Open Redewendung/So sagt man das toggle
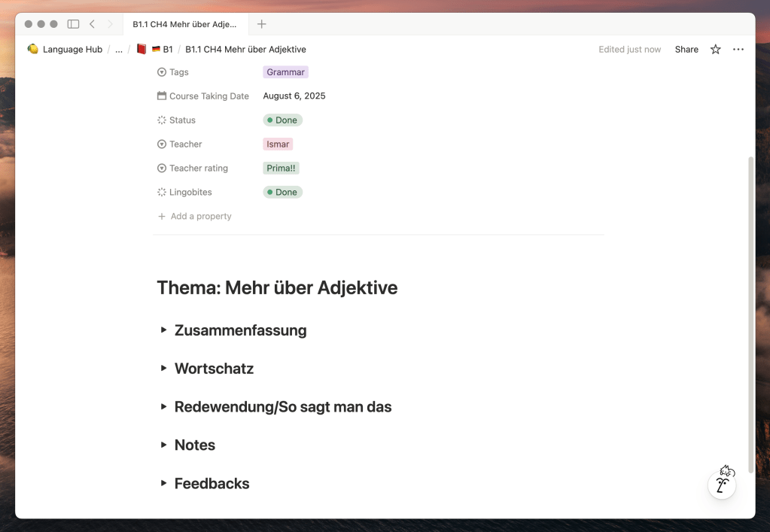770x532 pixels. point(163,407)
